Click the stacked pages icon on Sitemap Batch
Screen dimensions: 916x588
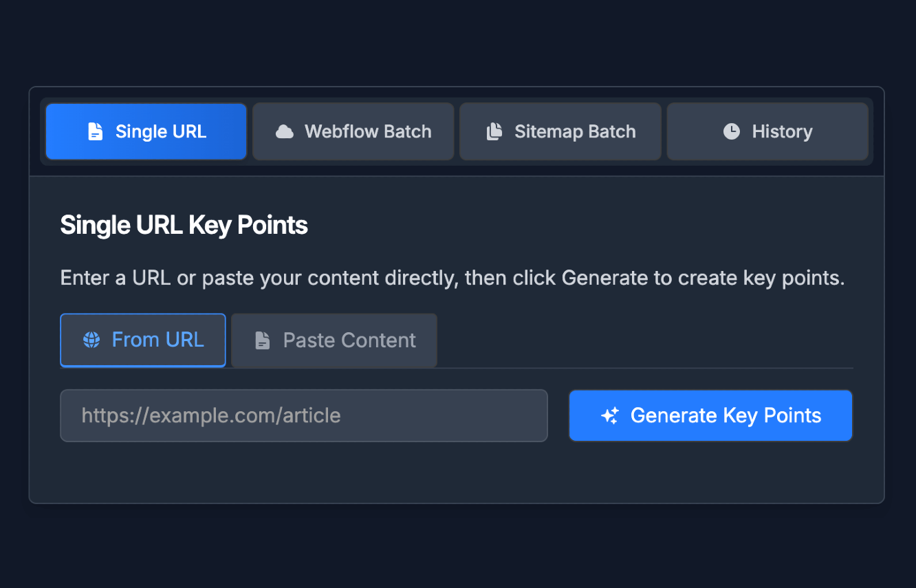click(496, 131)
